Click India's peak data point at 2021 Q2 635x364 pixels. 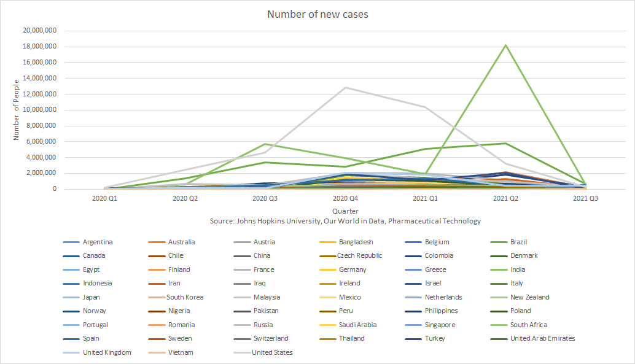(505, 45)
